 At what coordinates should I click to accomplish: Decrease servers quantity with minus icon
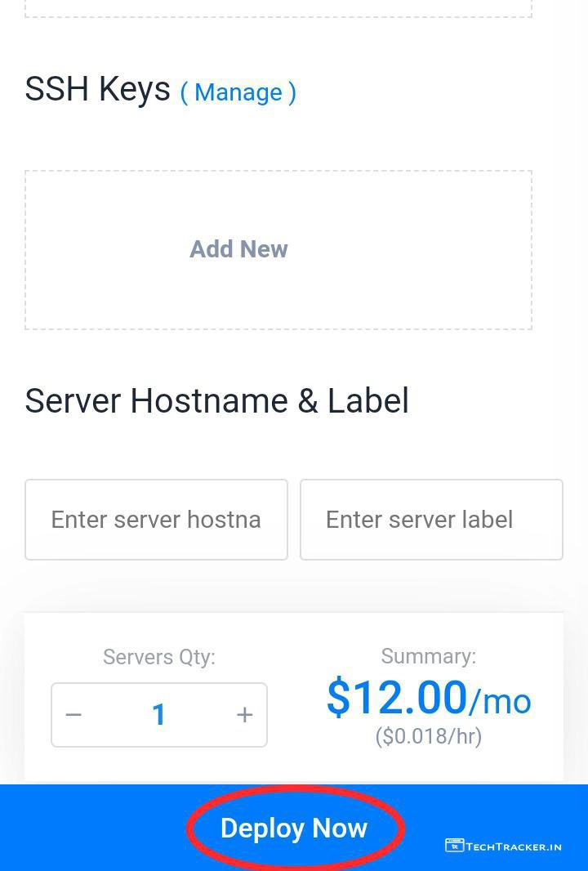pyautogui.click(x=73, y=715)
